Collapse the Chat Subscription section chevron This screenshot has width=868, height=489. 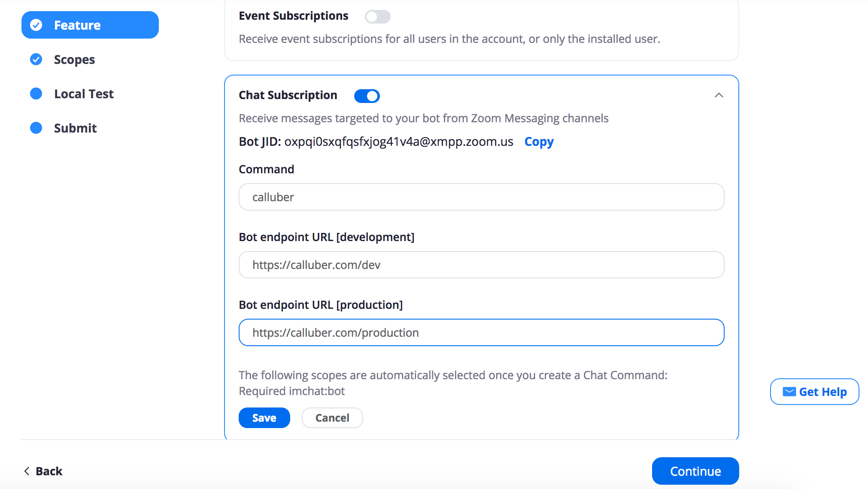719,95
